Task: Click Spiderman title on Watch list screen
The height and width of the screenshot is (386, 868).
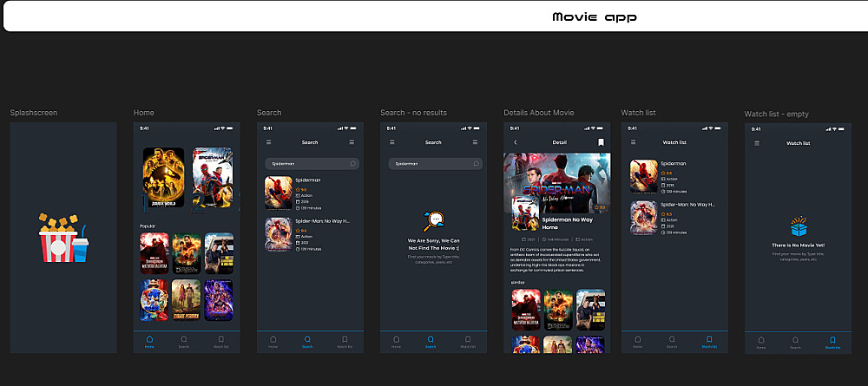Action: (674, 164)
